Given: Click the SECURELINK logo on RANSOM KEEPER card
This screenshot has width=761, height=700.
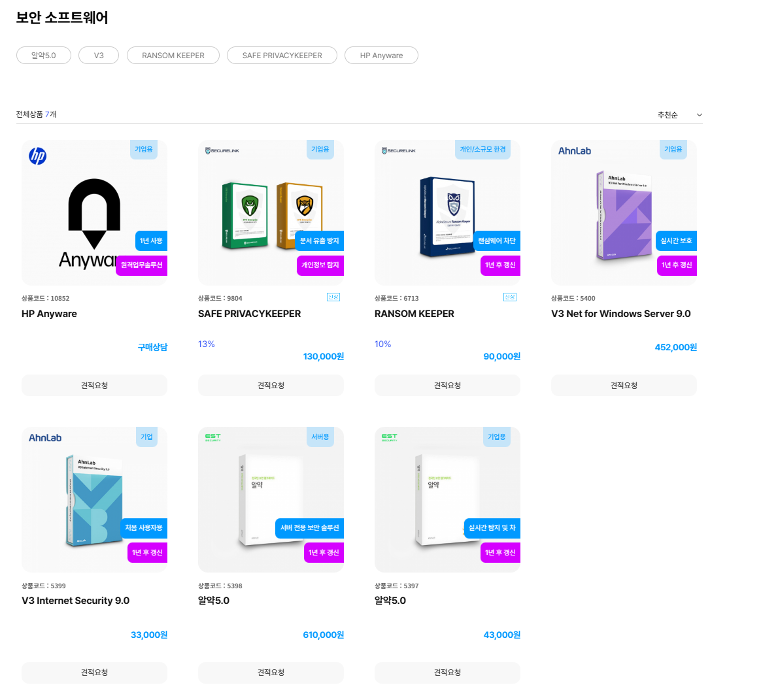Looking at the screenshot, I should pyautogui.click(x=398, y=151).
